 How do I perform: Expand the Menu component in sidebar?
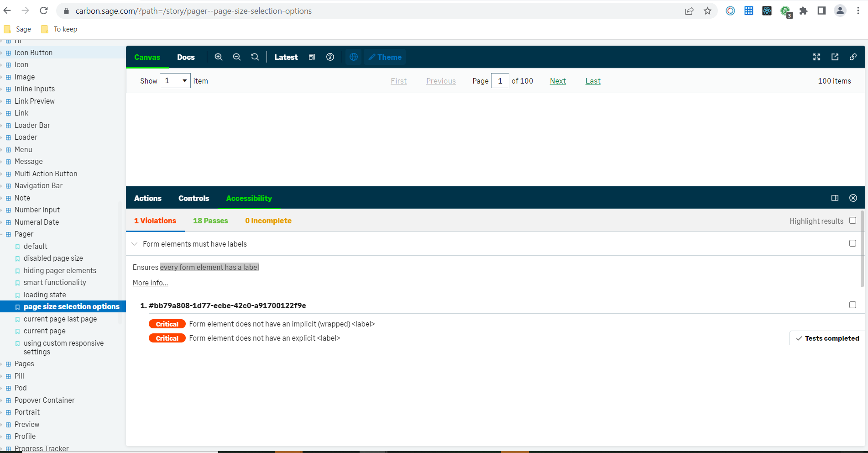coord(23,149)
